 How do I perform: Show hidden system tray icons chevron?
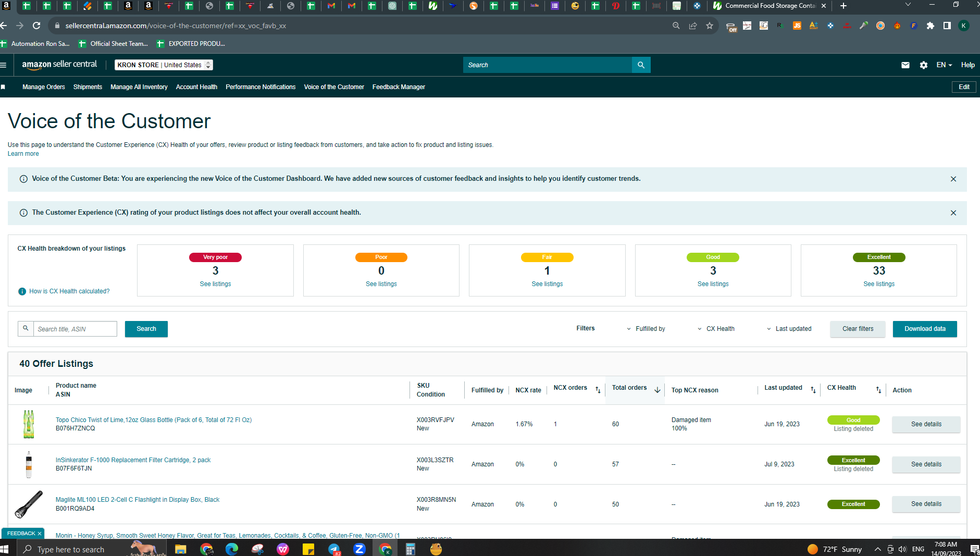pyautogui.click(x=877, y=549)
